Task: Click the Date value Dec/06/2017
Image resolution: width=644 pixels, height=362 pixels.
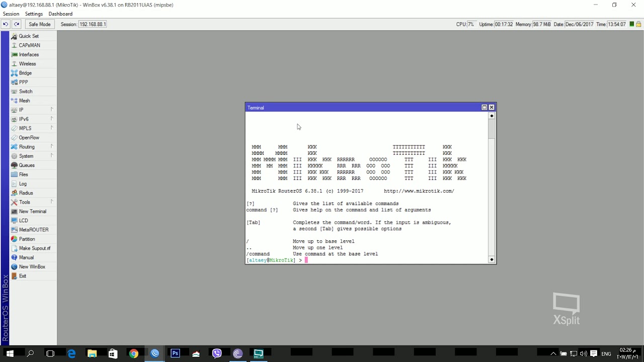Action: [579, 24]
